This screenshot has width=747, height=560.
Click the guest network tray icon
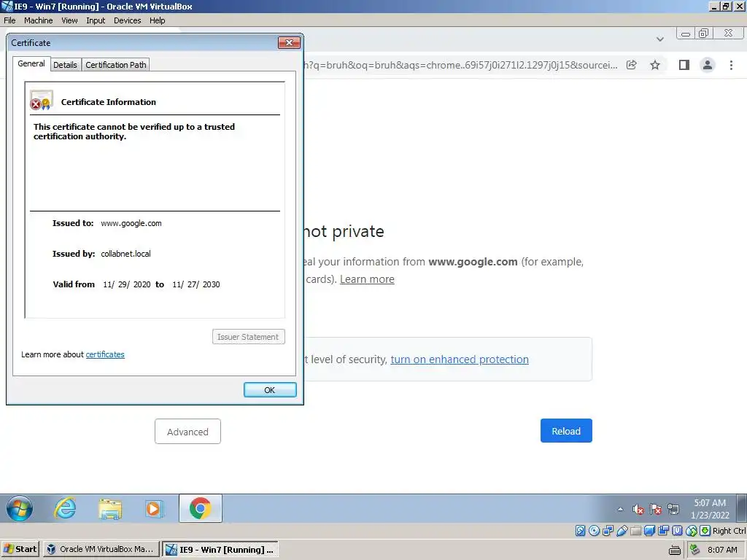click(673, 510)
